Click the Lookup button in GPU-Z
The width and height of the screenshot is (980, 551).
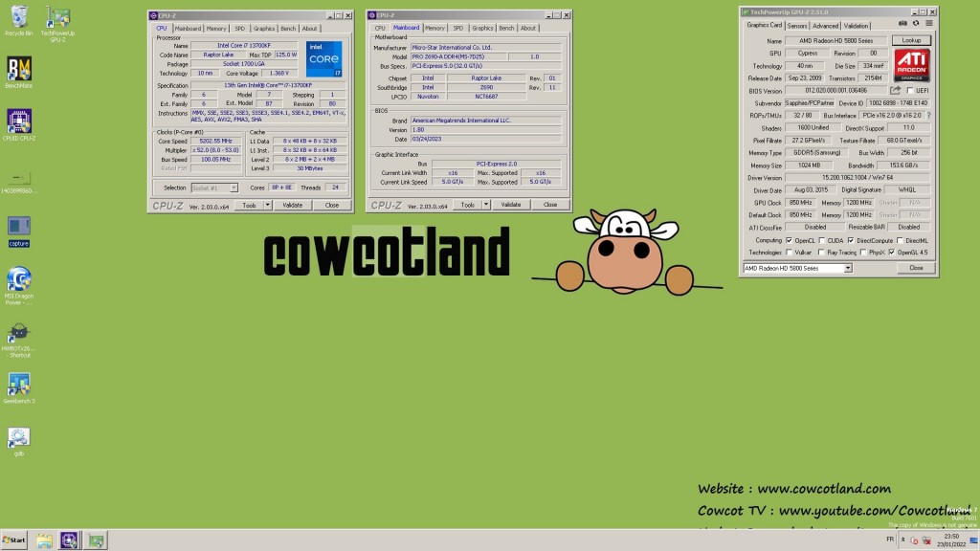(x=911, y=40)
